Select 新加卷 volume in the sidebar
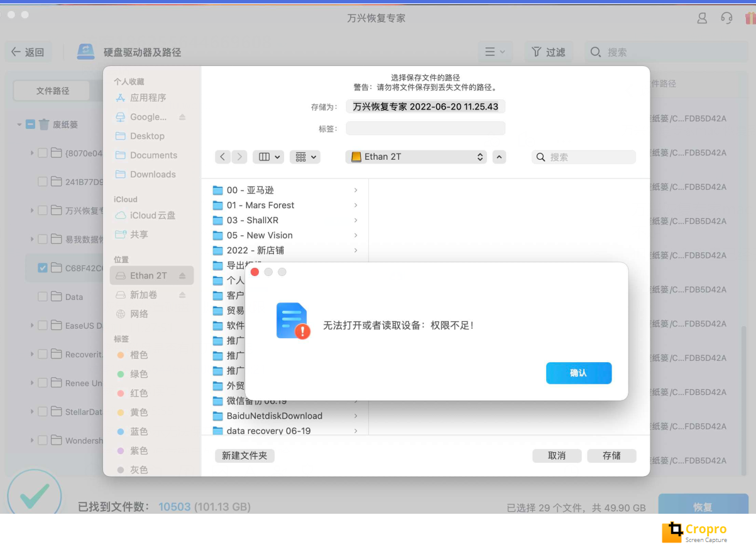 [x=143, y=295]
